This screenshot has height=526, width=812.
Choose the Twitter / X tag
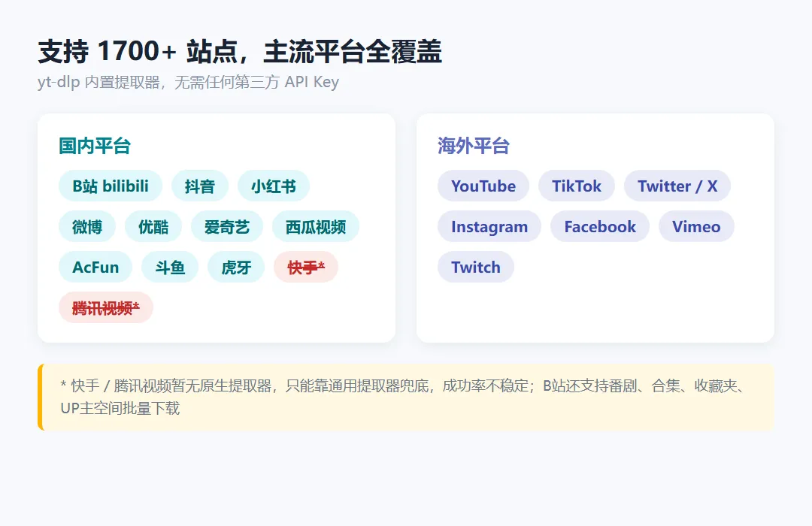click(677, 186)
